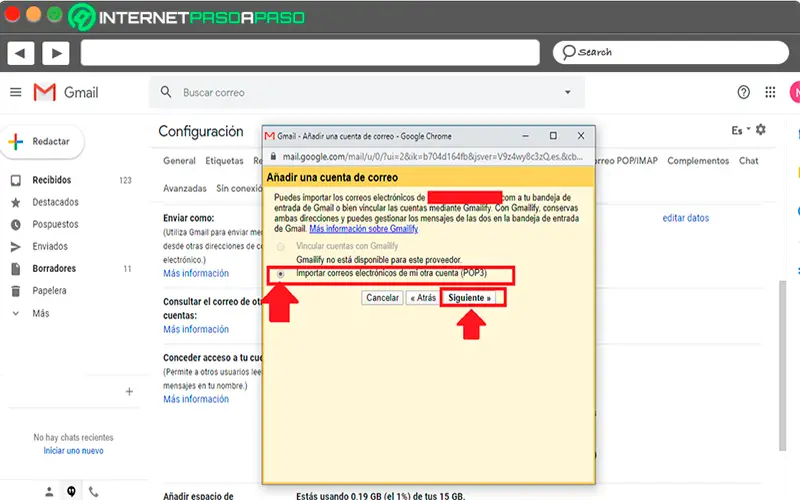
Task: Click the Gmail envelope logo
Action: (x=44, y=92)
